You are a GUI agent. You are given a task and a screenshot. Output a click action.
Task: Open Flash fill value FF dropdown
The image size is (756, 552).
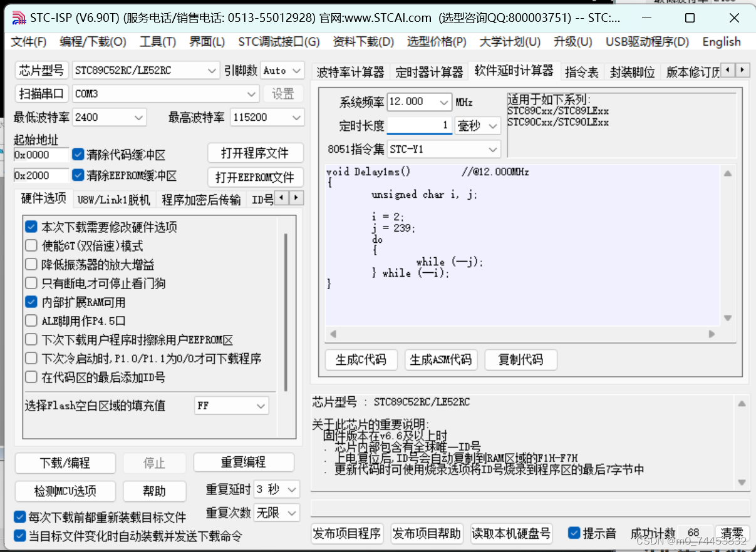click(x=232, y=406)
